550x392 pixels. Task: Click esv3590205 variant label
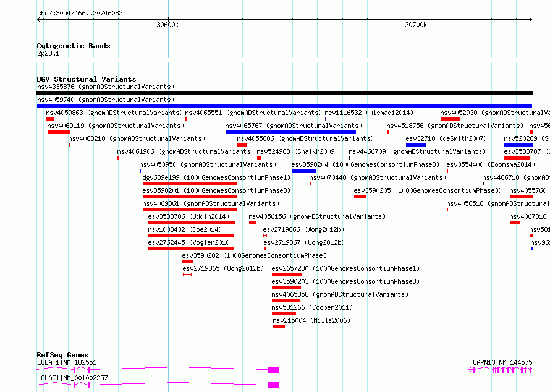(x=428, y=190)
